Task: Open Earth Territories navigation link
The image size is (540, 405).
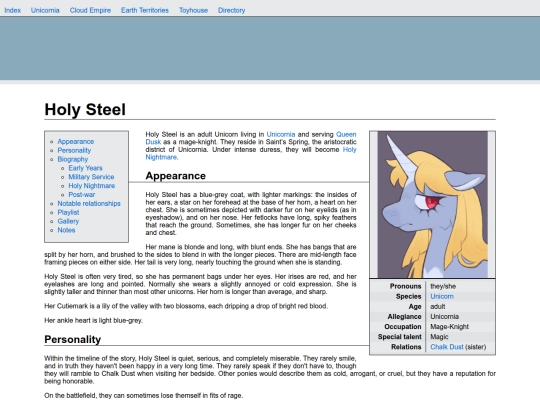Action: click(x=145, y=10)
